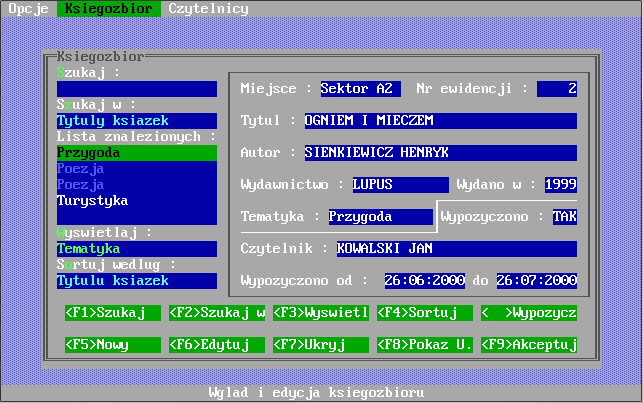Click the F4 Sortuj button
The width and height of the screenshot is (643, 403).
coord(425,313)
